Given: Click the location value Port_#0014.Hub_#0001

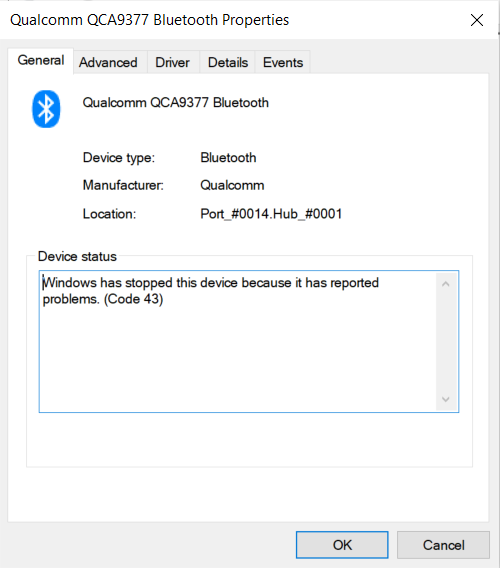Looking at the screenshot, I should pyautogui.click(x=271, y=214).
